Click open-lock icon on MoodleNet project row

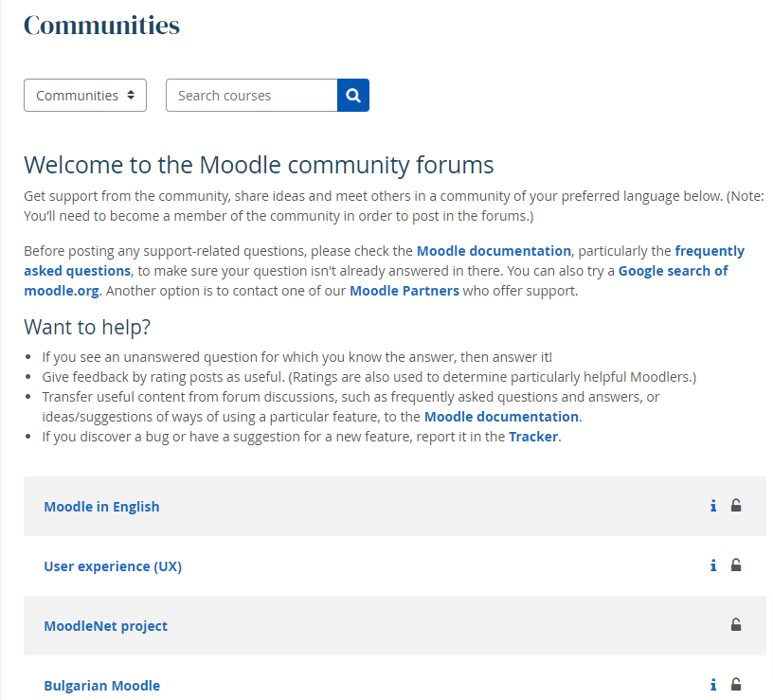click(x=735, y=625)
